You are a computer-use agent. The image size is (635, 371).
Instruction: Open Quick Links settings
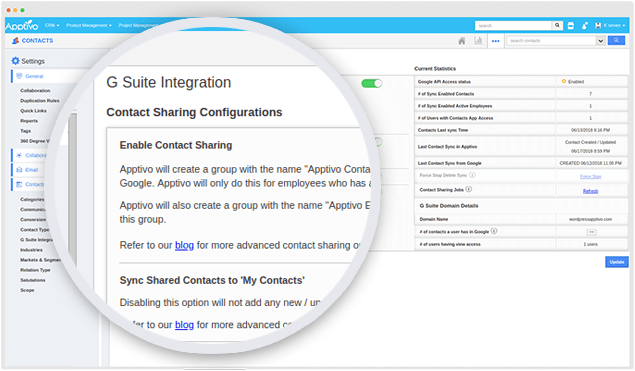point(33,111)
